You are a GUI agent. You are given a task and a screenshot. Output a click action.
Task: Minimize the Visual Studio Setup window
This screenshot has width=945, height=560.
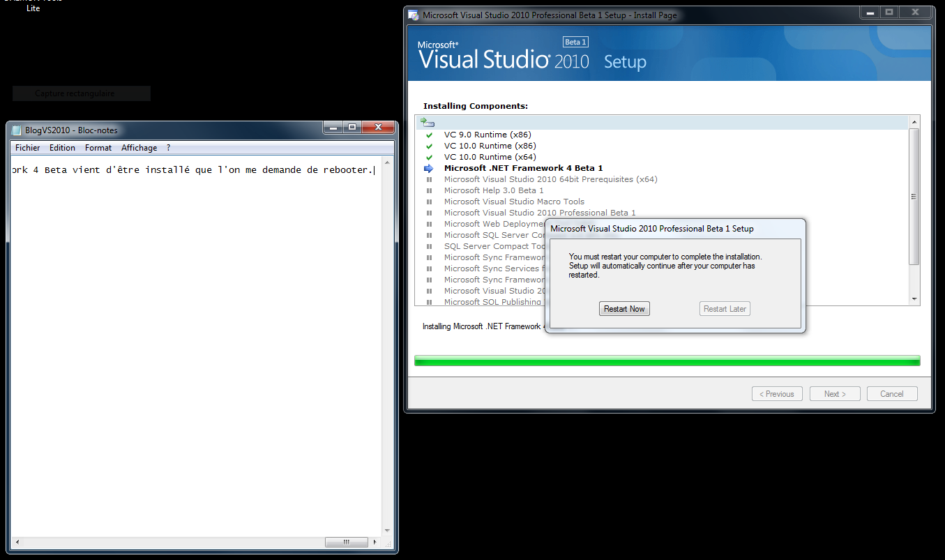coord(869,12)
